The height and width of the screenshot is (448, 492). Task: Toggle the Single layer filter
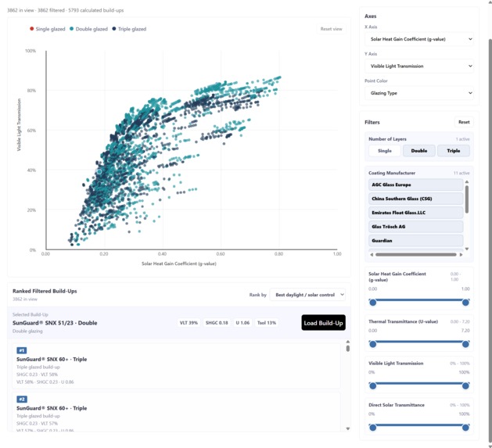tap(384, 151)
